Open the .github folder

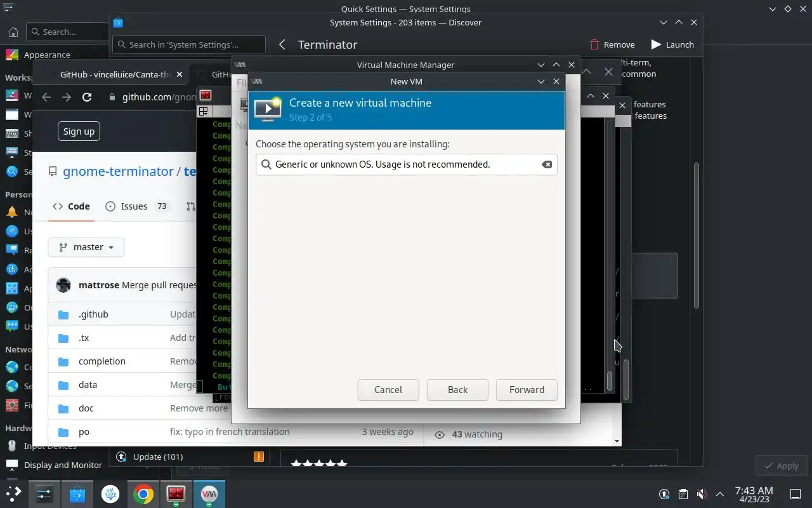coord(93,314)
